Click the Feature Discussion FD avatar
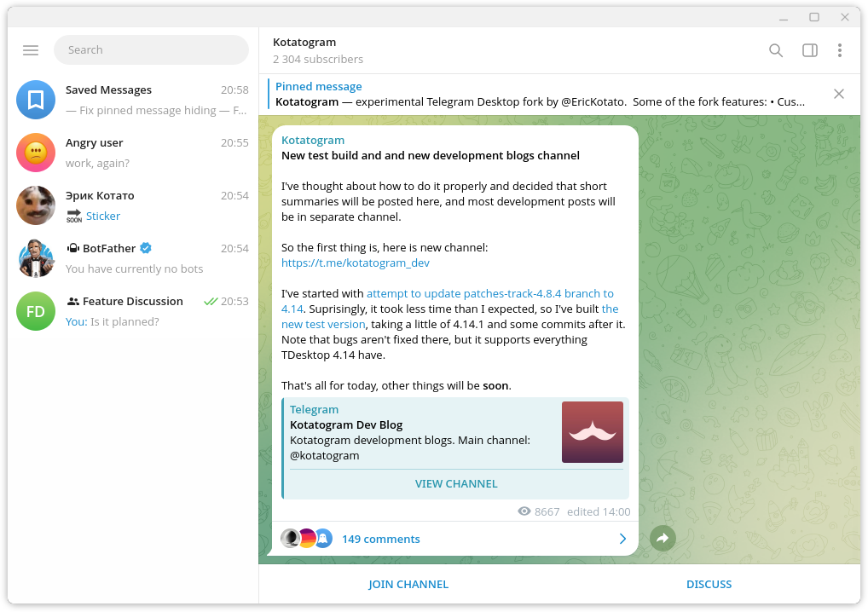Image resolution: width=868 pixels, height=612 pixels. pos(36,311)
